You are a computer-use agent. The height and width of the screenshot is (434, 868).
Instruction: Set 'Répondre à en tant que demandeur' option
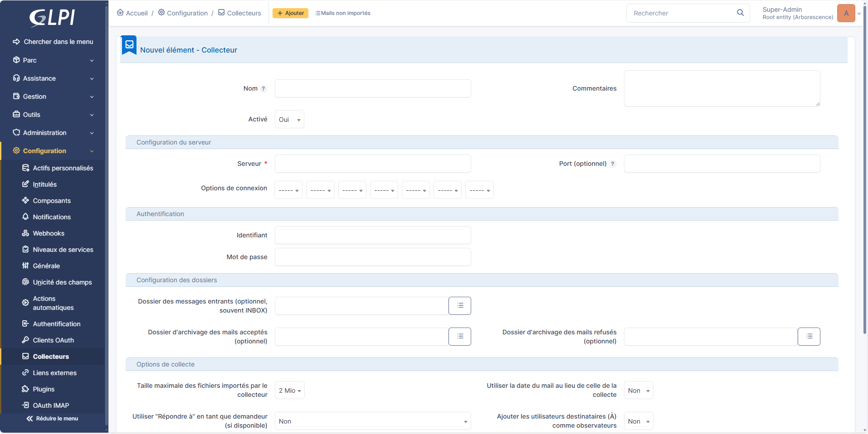point(373,421)
